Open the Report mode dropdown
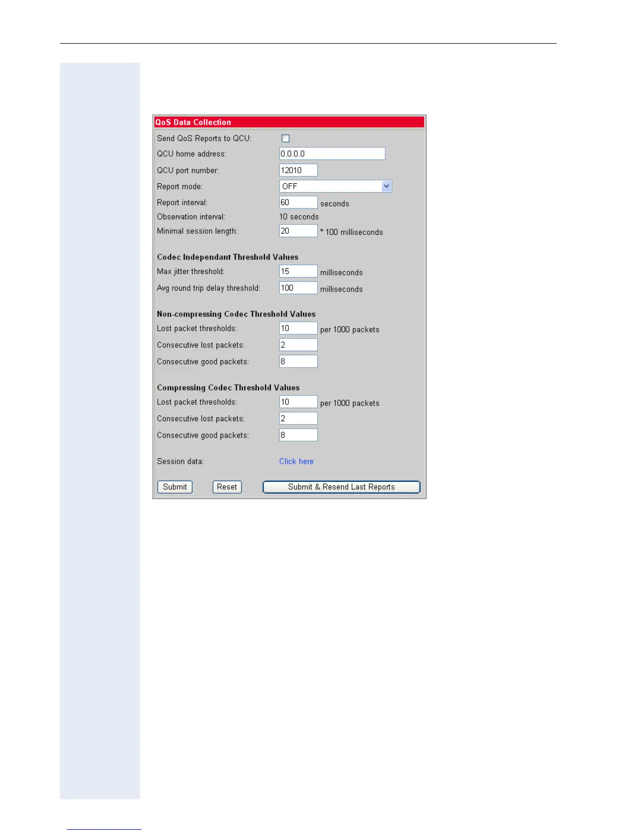This screenshot has height=834, width=644. [336, 186]
